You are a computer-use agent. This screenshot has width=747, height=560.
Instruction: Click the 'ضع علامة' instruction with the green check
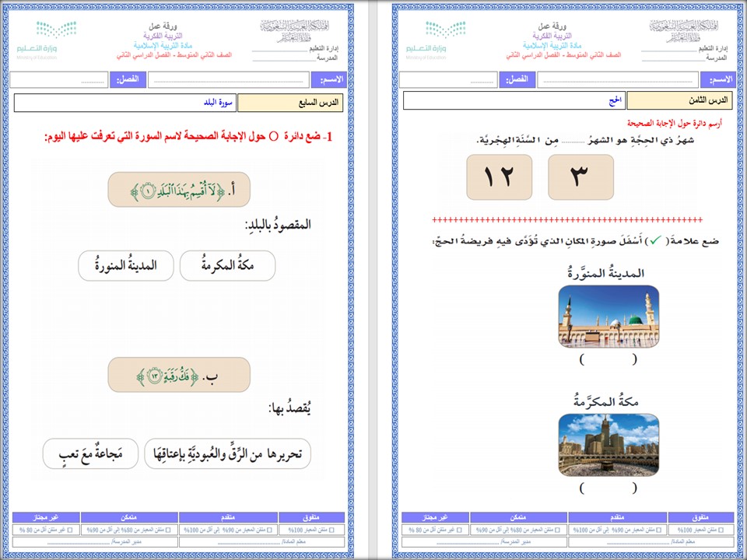[x=576, y=241]
